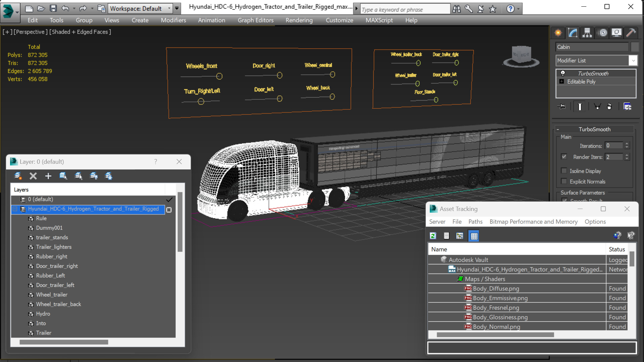Collapse Hyundai layer tree node
This screenshot has width=644, height=362.
(15, 209)
